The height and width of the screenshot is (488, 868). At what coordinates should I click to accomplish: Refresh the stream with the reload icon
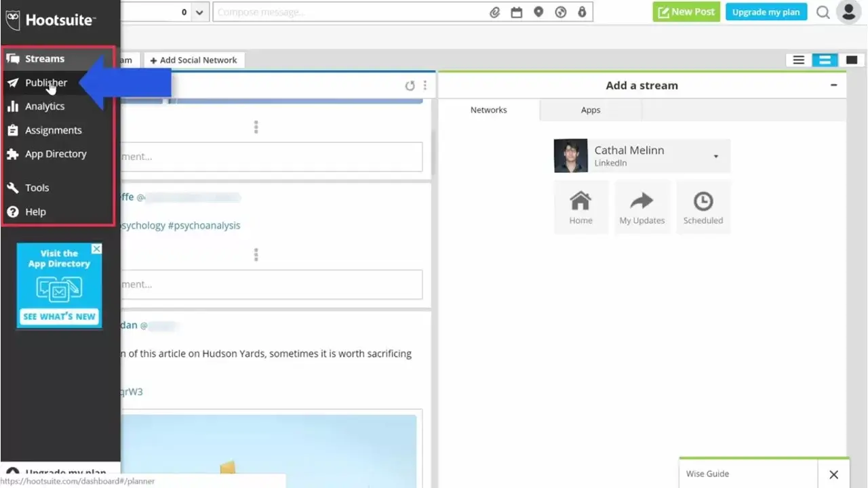tap(410, 85)
